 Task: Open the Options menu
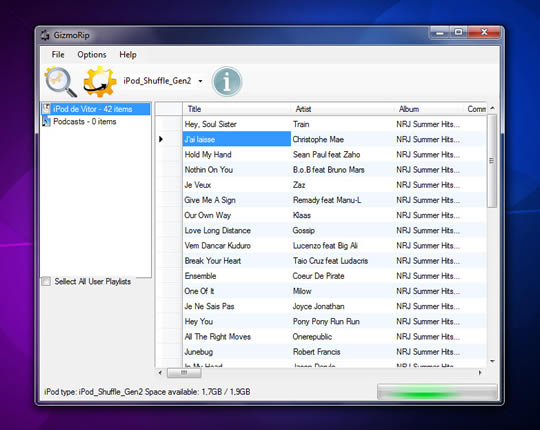tap(92, 54)
